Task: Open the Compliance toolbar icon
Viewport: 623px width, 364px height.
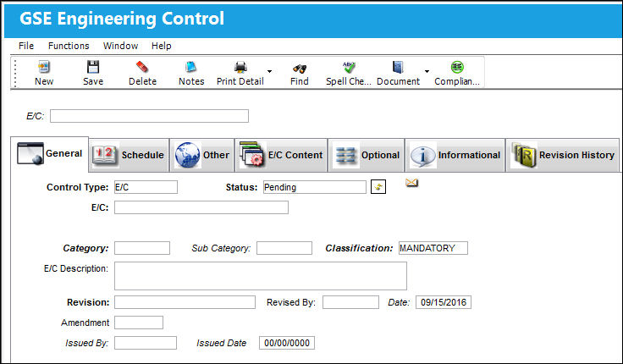Action: 457,67
